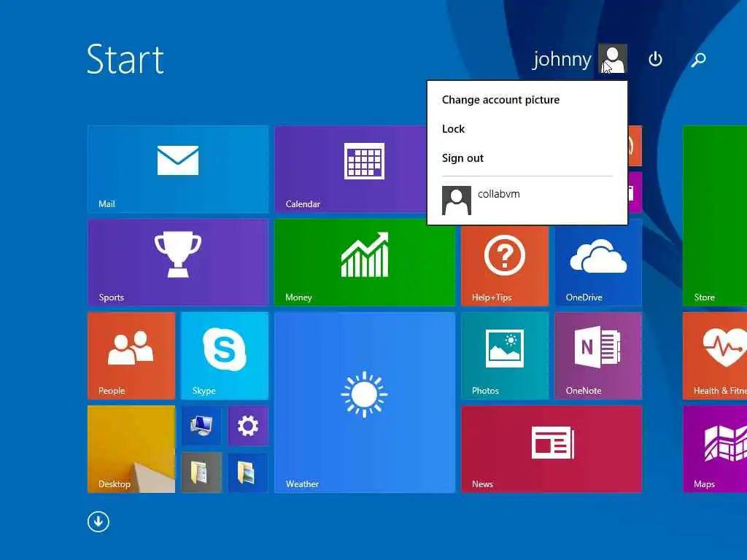Image resolution: width=747 pixels, height=560 pixels.
Task: Open the pictures folder tile on blue background
Action: point(248,472)
